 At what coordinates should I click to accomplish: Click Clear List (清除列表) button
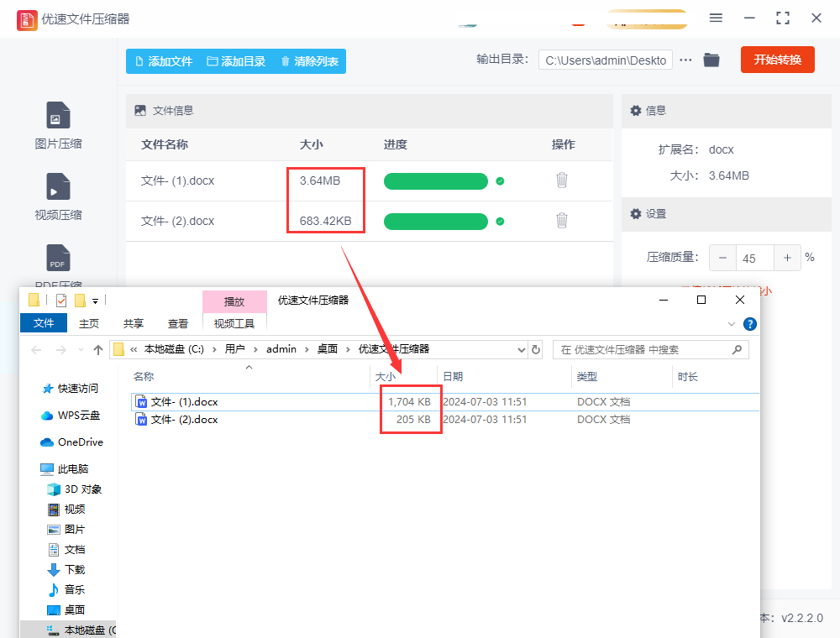point(310,61)
